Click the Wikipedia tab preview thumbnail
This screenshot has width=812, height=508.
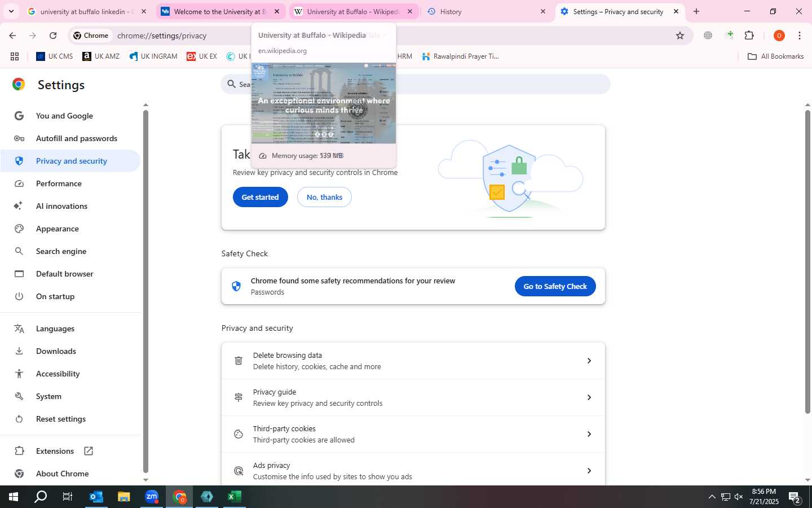point(324,103)
